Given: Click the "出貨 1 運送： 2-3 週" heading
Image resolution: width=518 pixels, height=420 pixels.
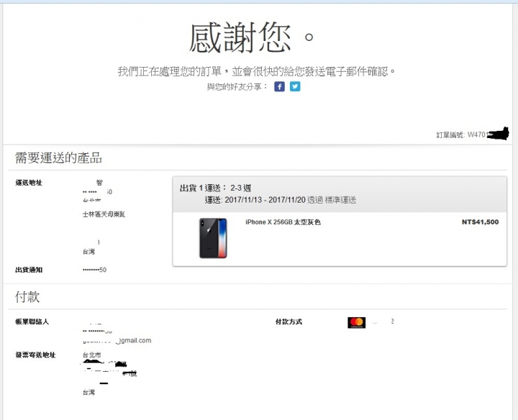Looking at the screenshot, I should coord(215,188).
